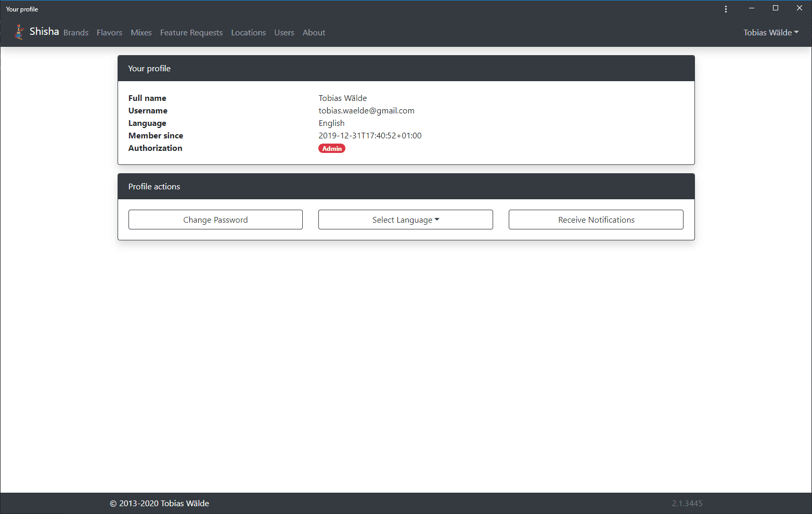Go to the Flavors section
The image size is (812, 514).
(109, 33)
